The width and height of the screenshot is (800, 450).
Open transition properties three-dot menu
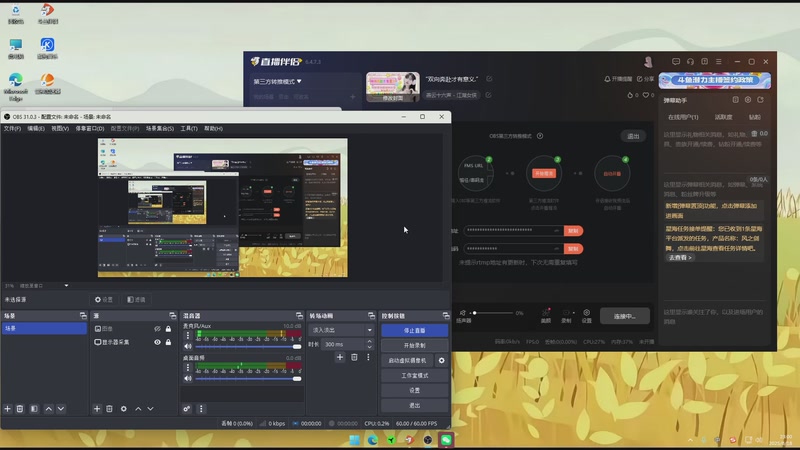click(x=368, y=357)
